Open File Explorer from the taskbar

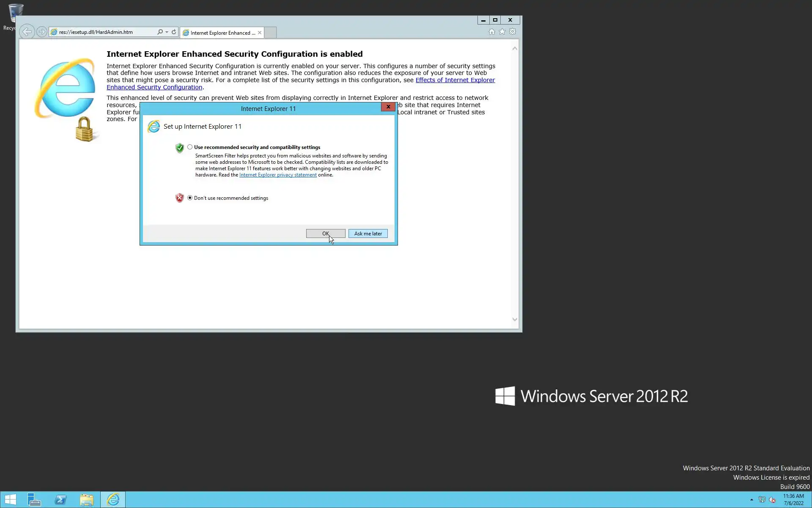tap(87, 500)
